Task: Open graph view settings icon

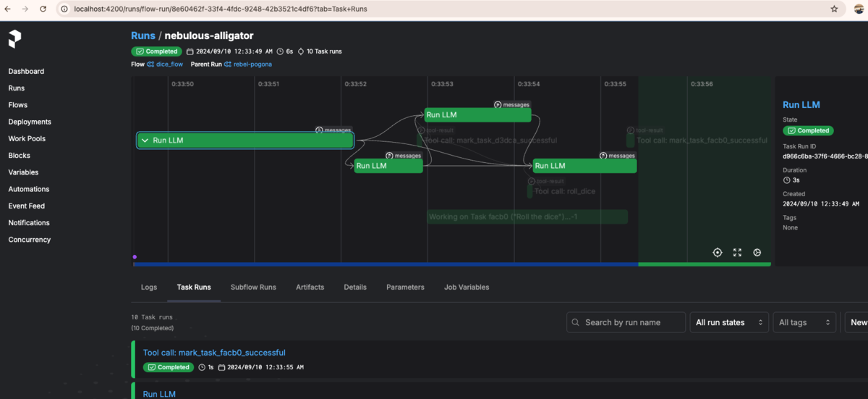Action: tap(757, 253)
